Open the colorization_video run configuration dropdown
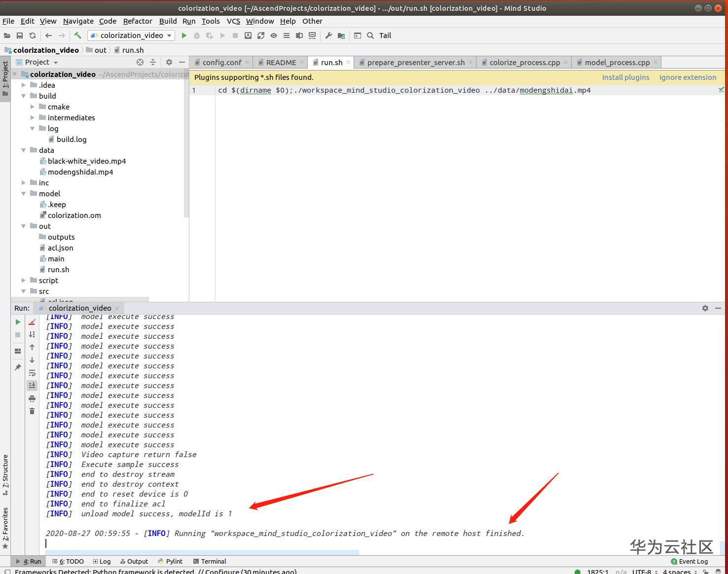728x574 pixels. tap(131, 36)
